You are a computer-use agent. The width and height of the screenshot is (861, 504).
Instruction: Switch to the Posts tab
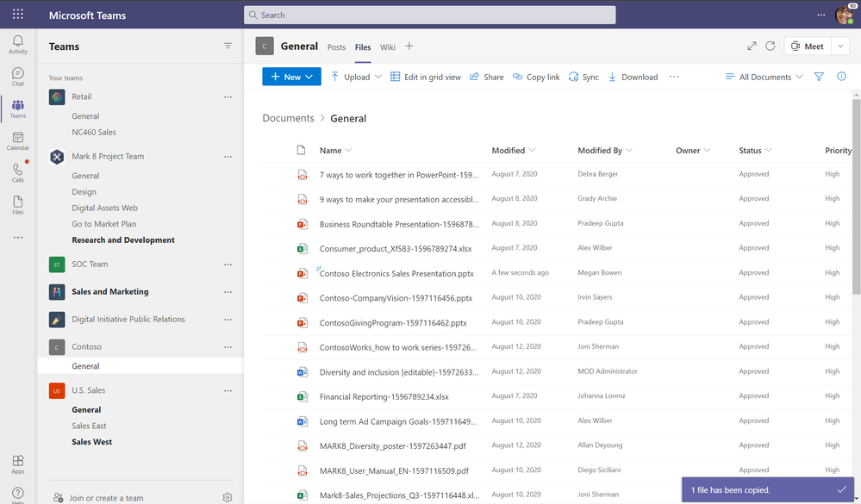[336, 47]
